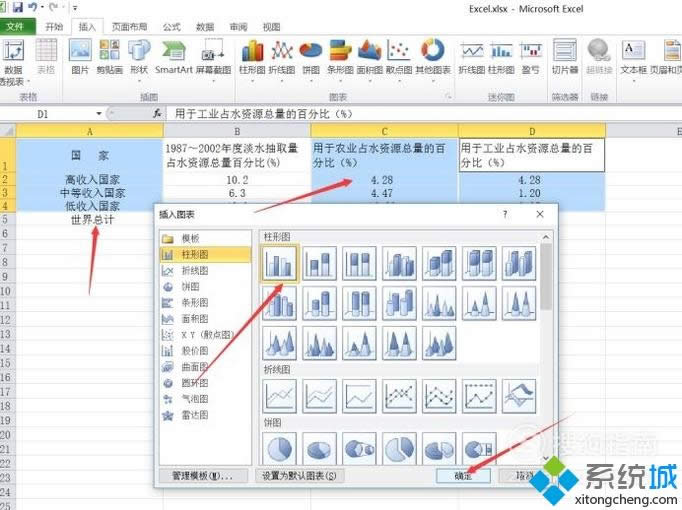
Task: Open the charts group dialog launcher
Action: tap(448, 97)
